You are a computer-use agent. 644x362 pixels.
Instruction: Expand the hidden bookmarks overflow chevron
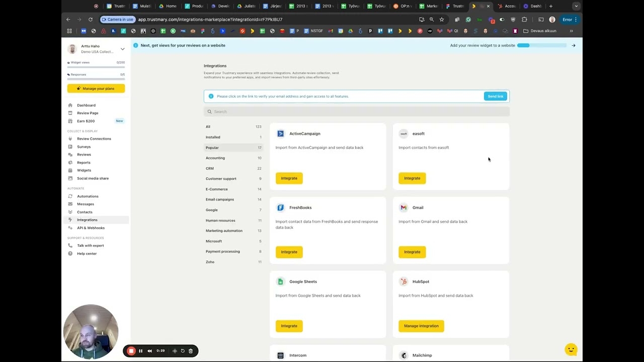tap(571, 31)
